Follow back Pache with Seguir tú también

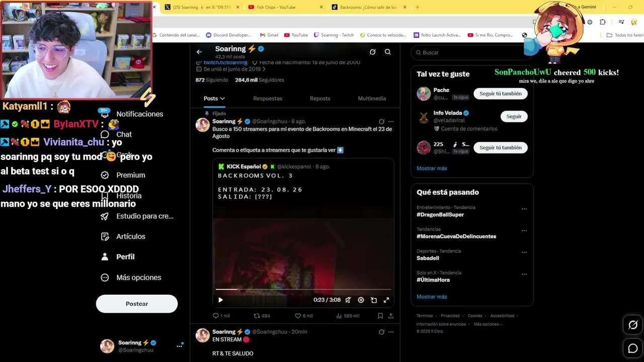click(x=501, y=94)
